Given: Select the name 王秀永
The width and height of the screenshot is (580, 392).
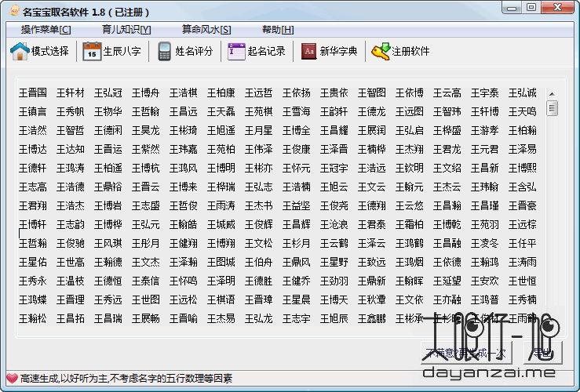Looking at the screenshot, I should pos(33,281).
